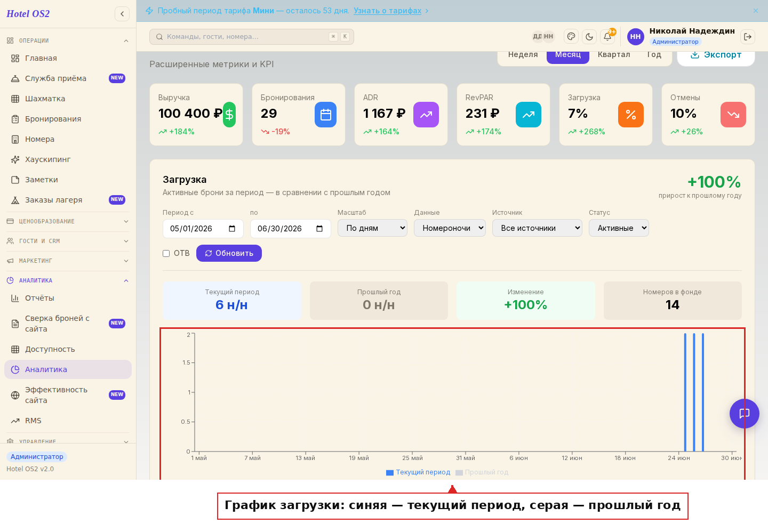Close the trial period banner

click(x=756, y=11)
